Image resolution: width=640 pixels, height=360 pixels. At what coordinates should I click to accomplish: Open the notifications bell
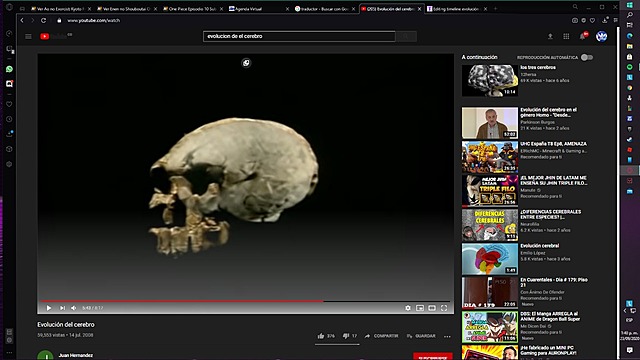point(582,36)
